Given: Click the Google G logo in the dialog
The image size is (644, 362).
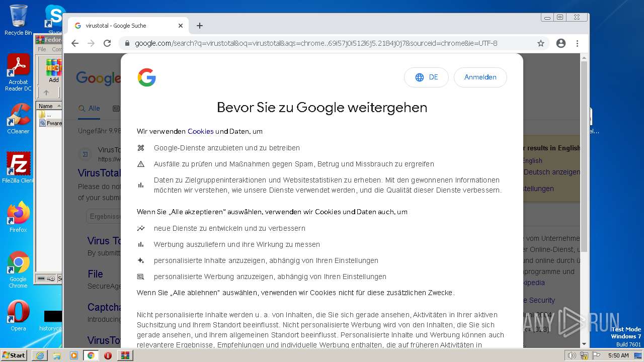Looking at the screenshot, I should [146, 77].
